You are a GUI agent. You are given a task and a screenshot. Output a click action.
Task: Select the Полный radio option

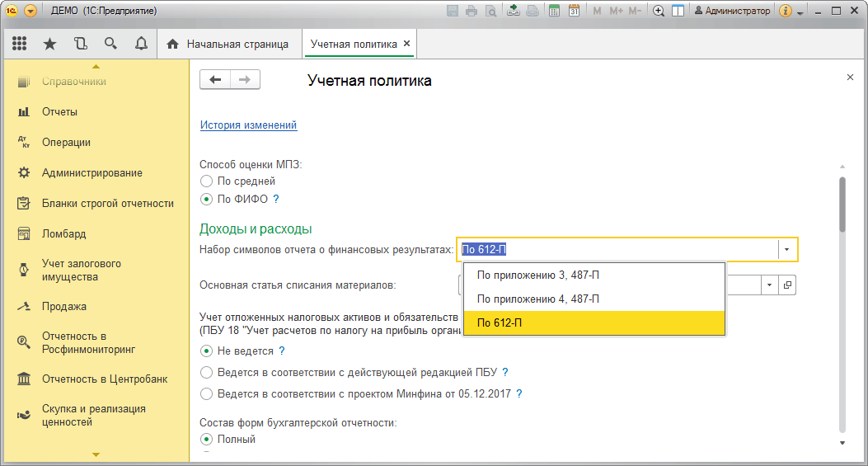[x=206, y=440]
